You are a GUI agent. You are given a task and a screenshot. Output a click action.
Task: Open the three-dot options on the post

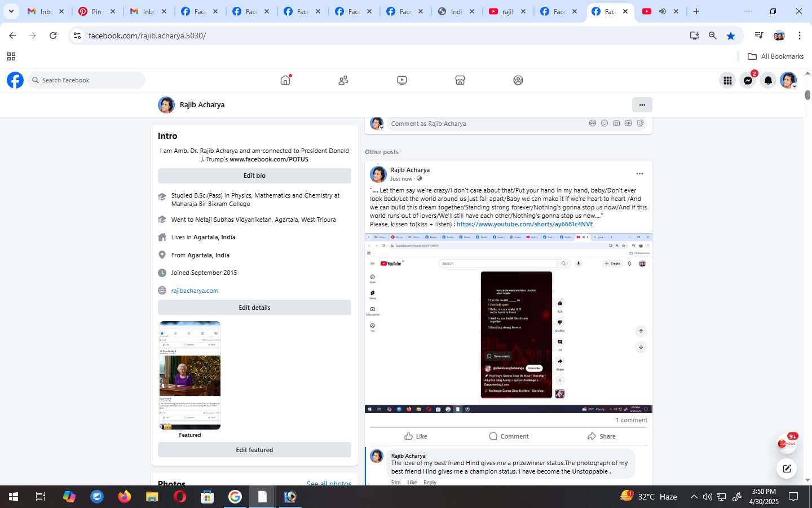[x=639, y=174]
